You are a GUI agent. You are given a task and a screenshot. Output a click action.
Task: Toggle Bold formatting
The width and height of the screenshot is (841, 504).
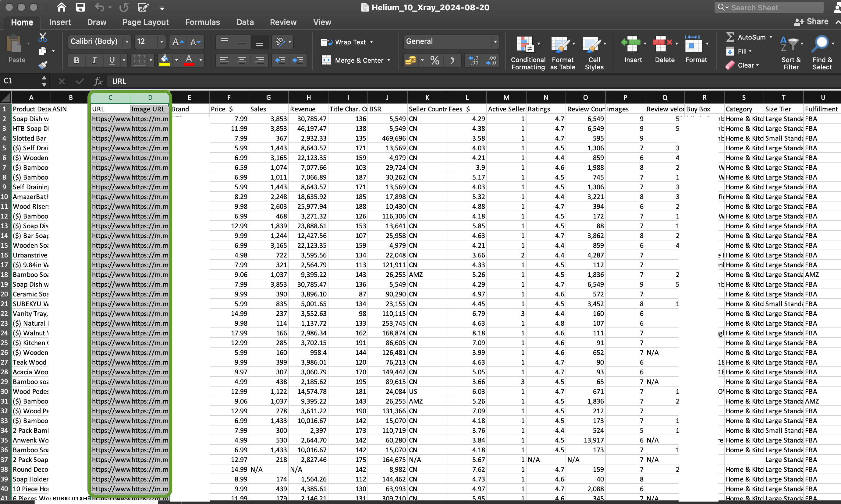coord(76,61)
